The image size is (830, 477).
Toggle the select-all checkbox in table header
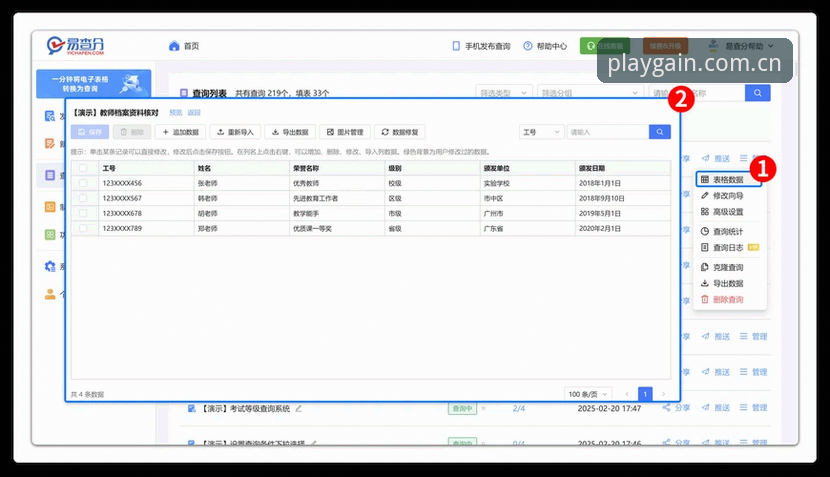tap(83, 168)
